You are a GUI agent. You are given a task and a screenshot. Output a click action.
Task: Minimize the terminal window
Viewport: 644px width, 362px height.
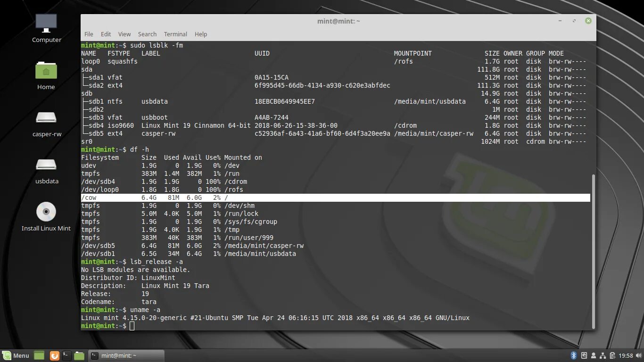(560, 21)
